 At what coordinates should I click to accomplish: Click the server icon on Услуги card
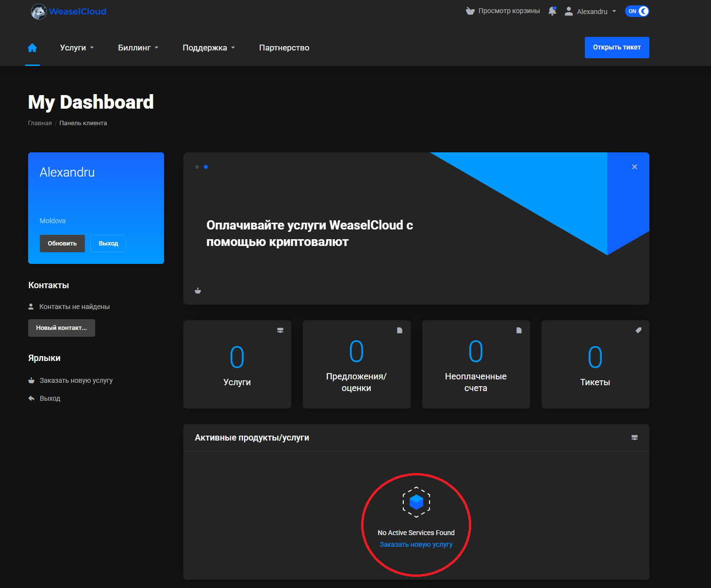coord(280,330)
